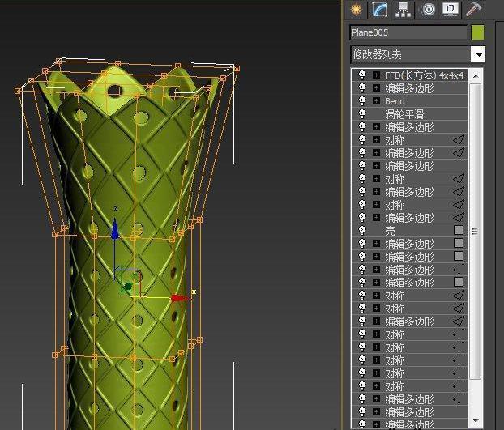Expand the FFD(长方体) 4x4x4 plus box

coord(376,75)
